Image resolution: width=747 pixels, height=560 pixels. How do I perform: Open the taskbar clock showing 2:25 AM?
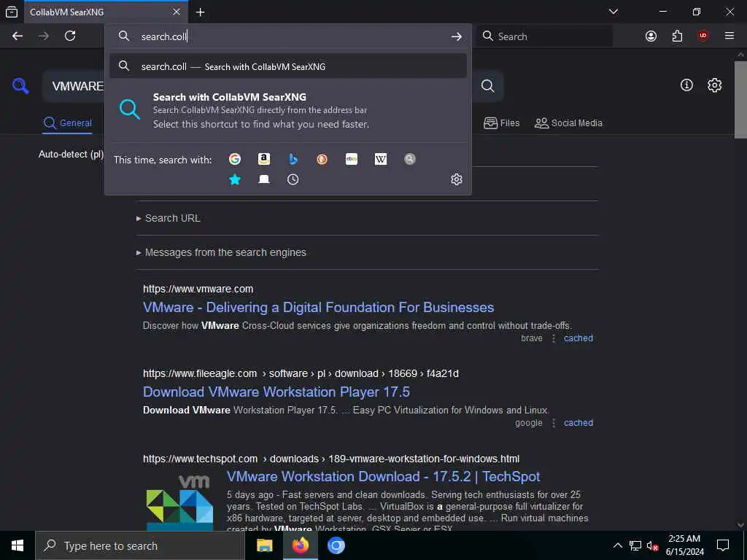pos(684,545)
